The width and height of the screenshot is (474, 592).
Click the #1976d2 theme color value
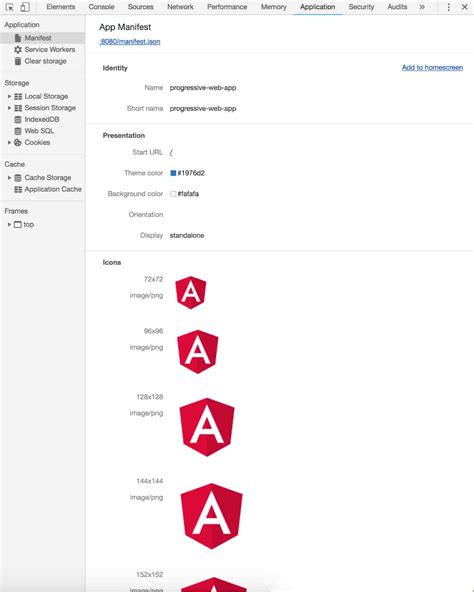(191, 173)
